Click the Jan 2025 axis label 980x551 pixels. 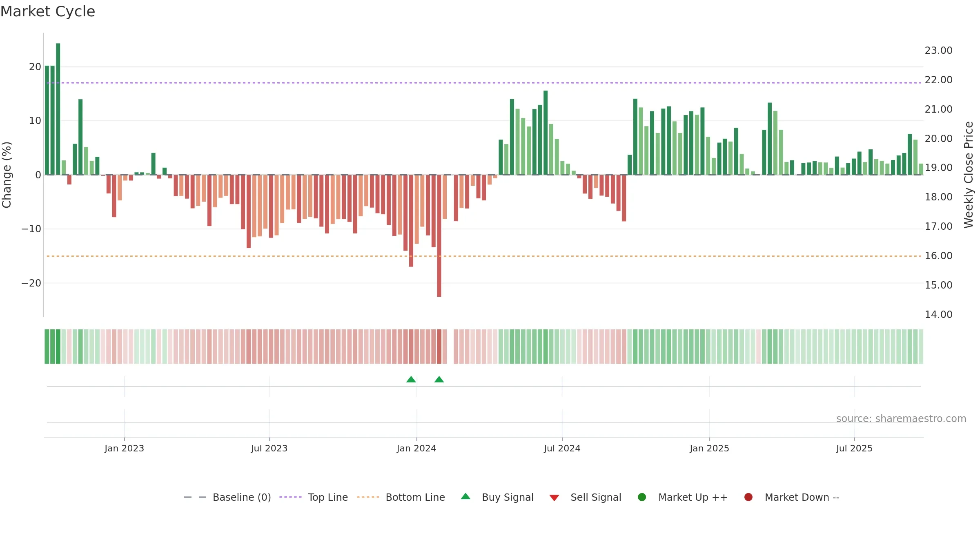pyautogui.click(x=709, y=448)
